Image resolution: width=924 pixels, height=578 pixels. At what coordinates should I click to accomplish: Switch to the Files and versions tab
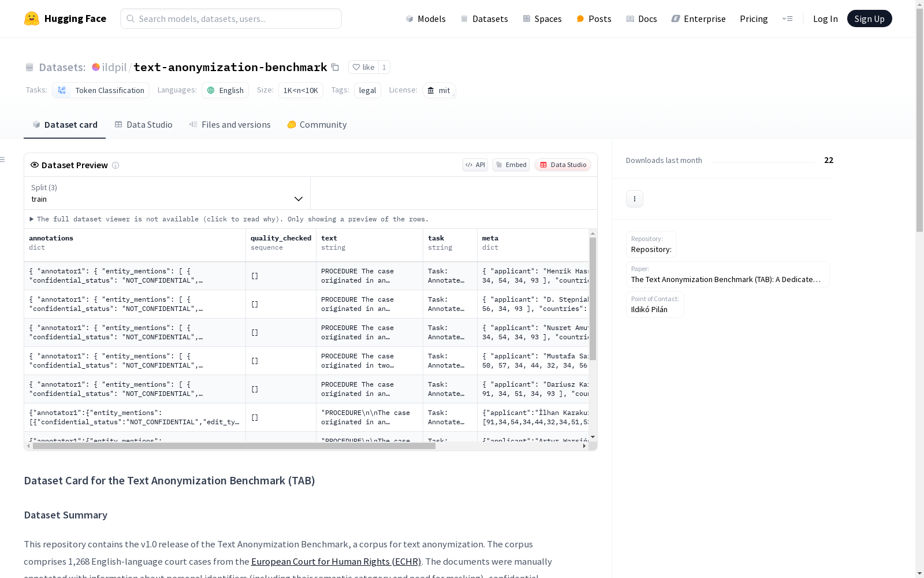pyautogui.click(x=230, y=125)
